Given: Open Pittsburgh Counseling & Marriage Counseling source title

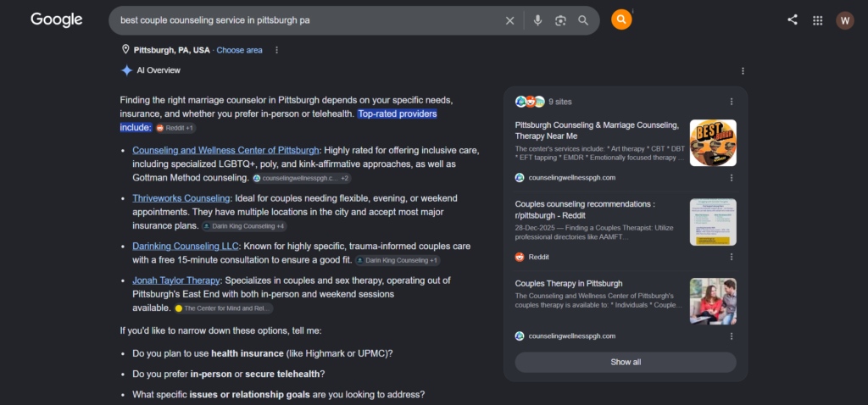Looking at the screenshot, I should tap(597, 130).
